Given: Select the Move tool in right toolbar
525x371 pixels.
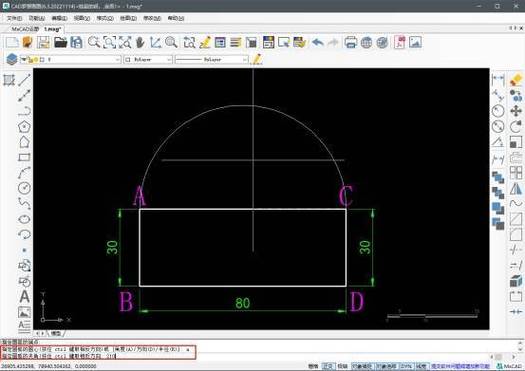Looking at the screenshot, I should tap(516, 111).
